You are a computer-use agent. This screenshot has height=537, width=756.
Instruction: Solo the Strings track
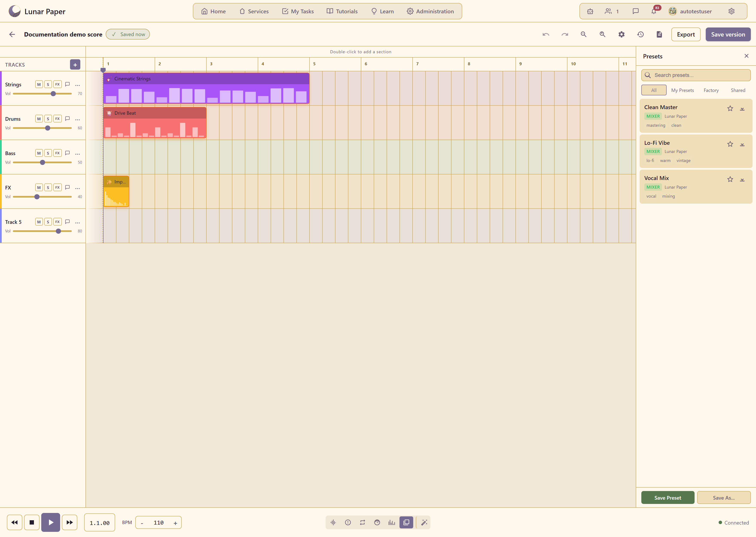click(x=48, y=84)
